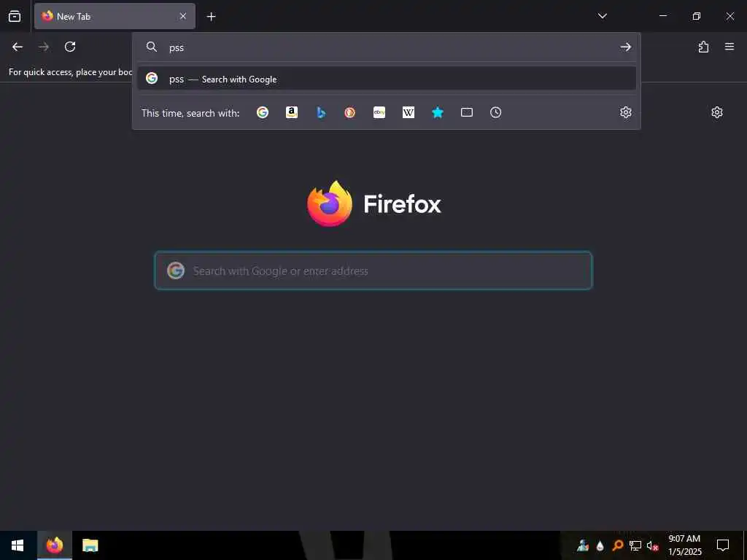
Task: Click the bookmarks toolbar quick access text
Action: tap(71, 72)
